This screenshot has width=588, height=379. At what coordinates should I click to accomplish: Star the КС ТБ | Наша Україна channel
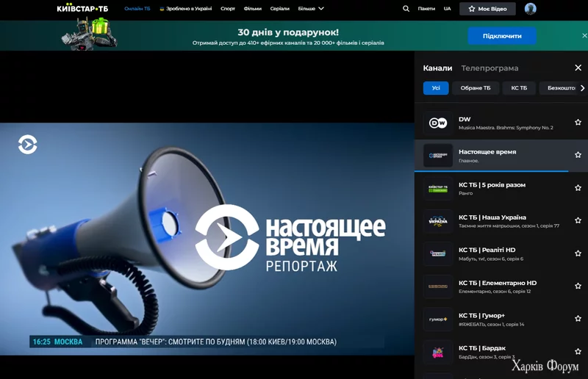[578, 220]
